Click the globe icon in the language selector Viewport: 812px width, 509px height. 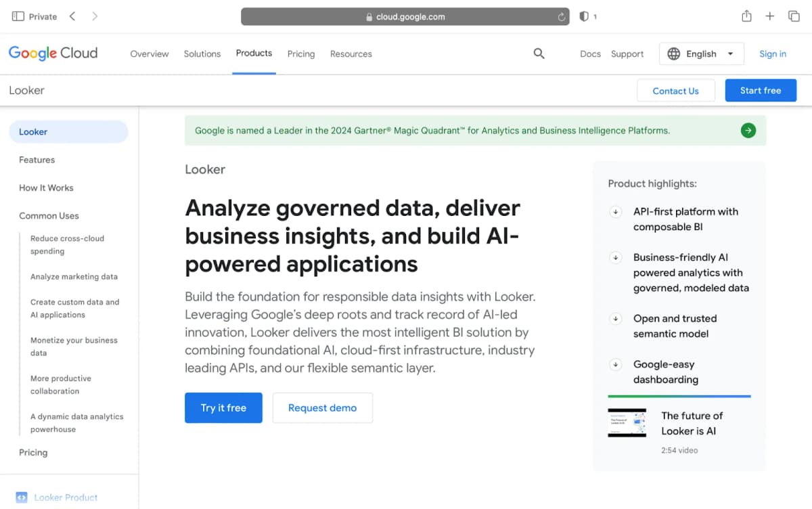[x=673, y=54]
